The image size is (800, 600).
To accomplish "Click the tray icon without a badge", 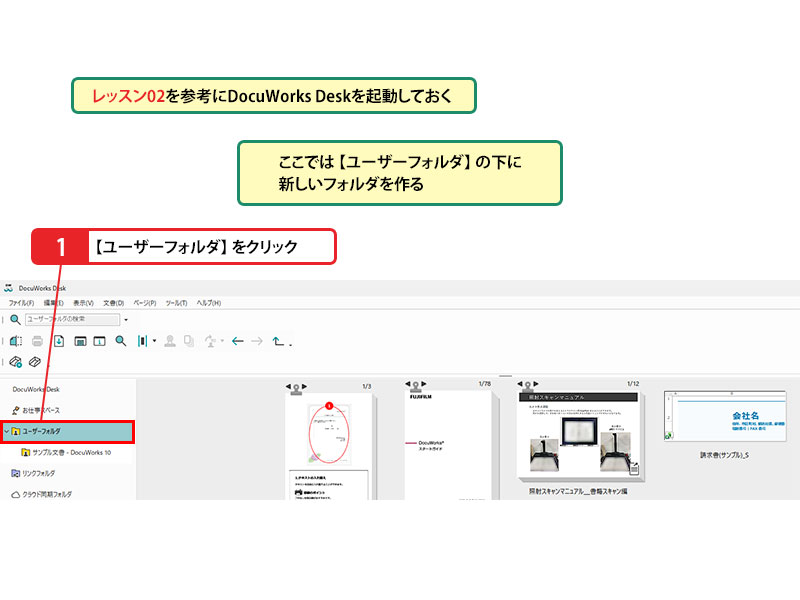I will click(x=35, y=362).
